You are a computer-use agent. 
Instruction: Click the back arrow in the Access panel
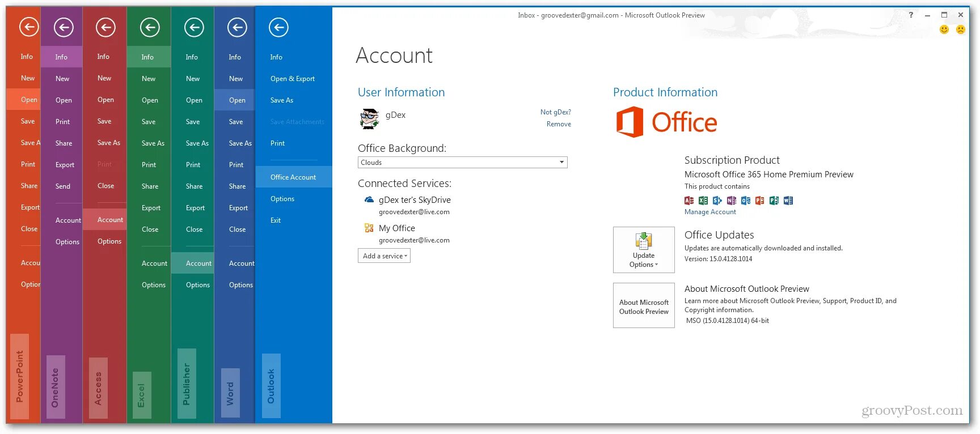(x=105, y=27)
